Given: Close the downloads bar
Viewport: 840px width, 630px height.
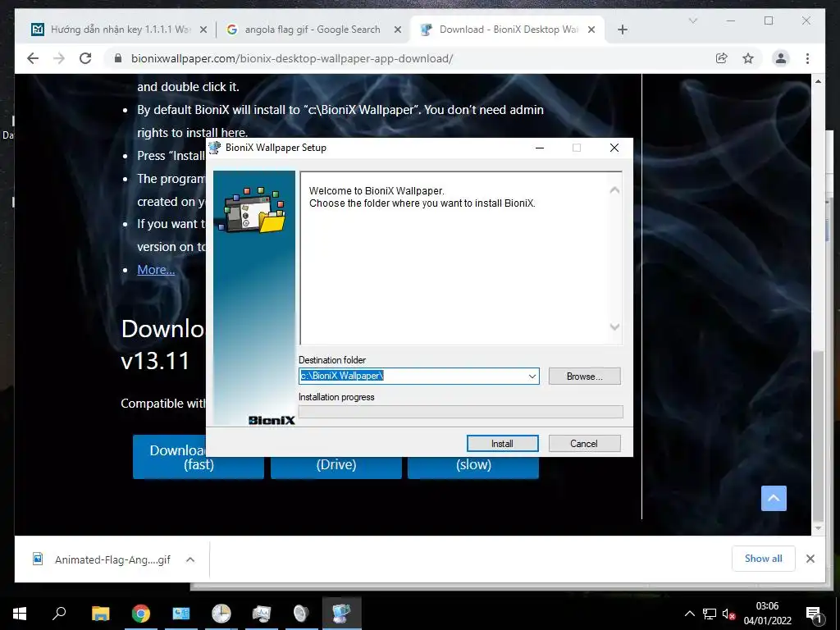Looking at the screenshot, I should point(810,559).
